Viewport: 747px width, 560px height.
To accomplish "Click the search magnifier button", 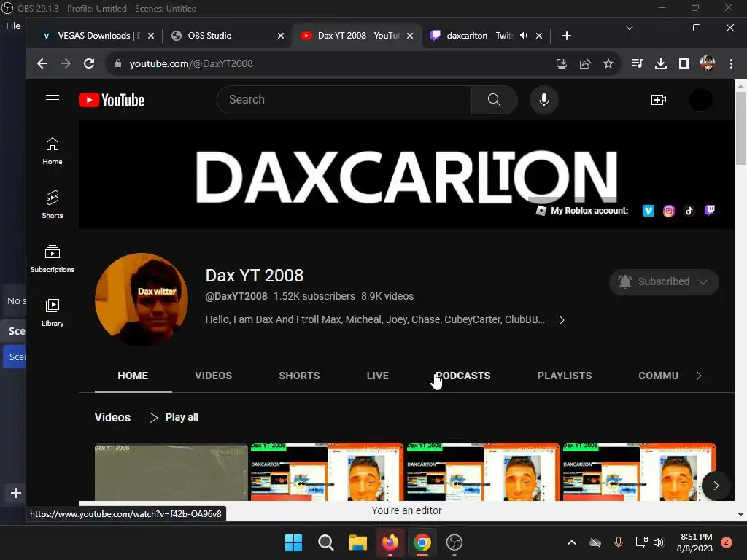I will 494,99.
